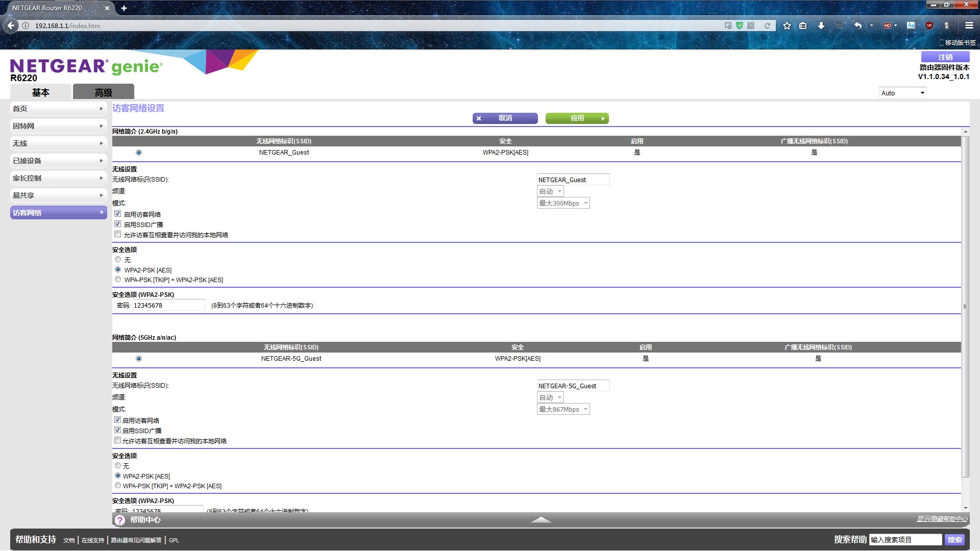Open the downloads arrow icon
Screen dimensions: 980x551
[821, 26]
